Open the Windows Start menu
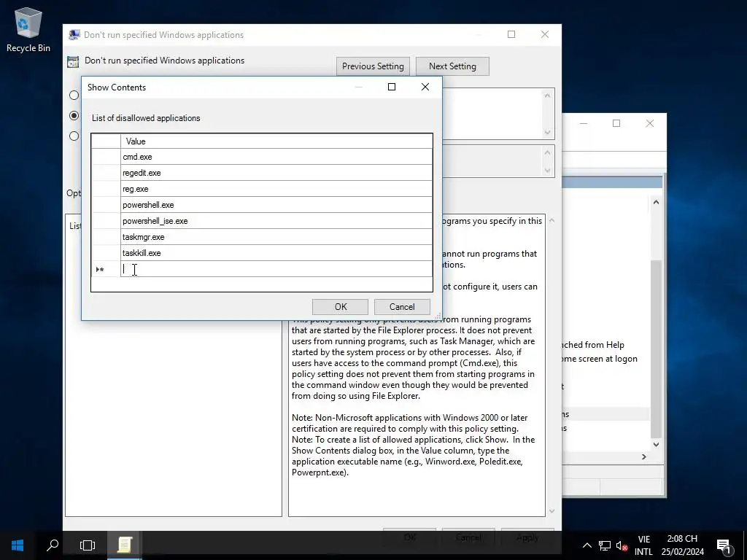Screen dimensions: 747x560 pos(18,545)
